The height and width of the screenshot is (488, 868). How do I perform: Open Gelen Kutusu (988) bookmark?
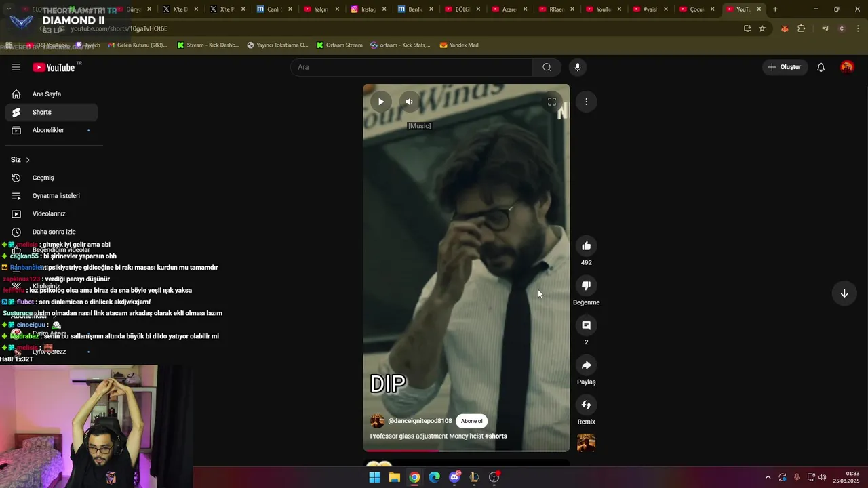coord(137,45)
